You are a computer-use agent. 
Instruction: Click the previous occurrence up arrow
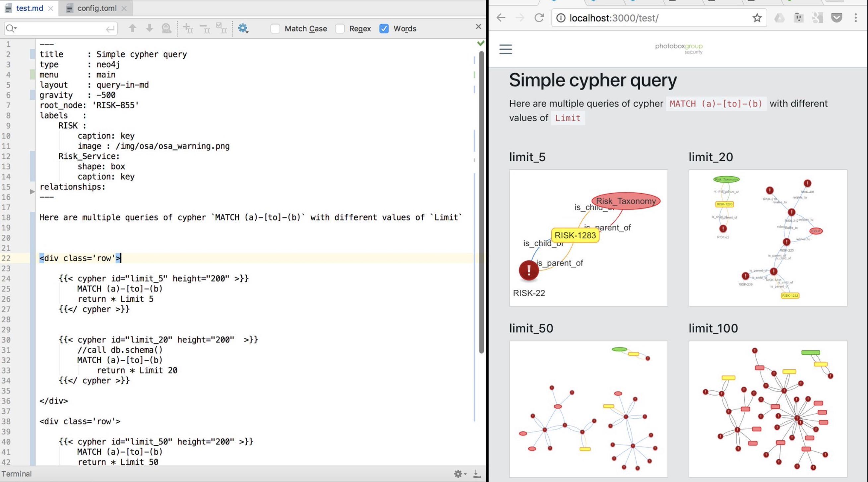coord(132,28)
